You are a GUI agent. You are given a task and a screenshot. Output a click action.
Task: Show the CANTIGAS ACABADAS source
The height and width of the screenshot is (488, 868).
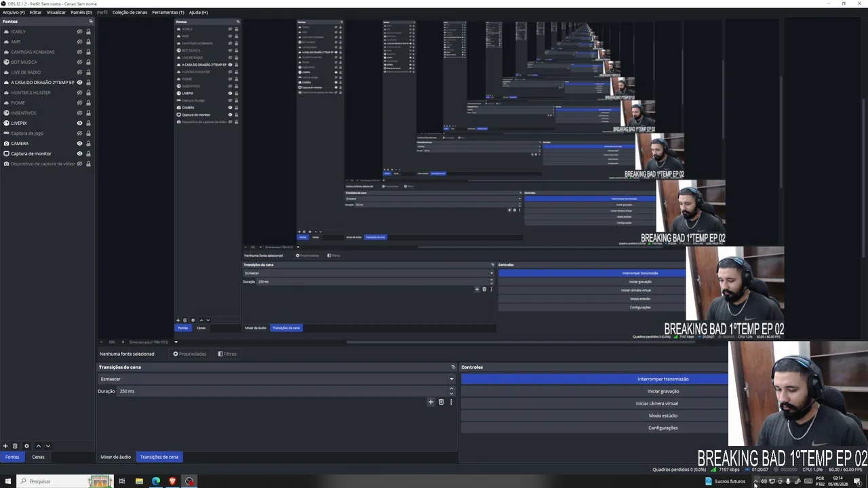click(79, 52)
